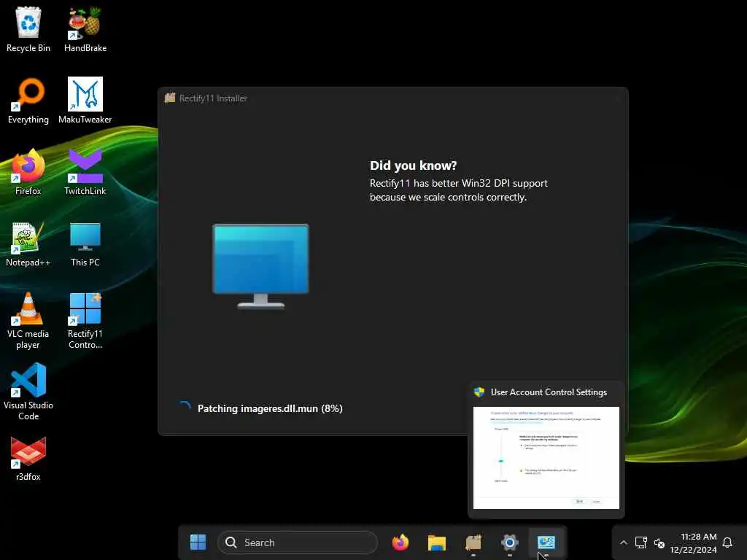Open File Explorer from the taskbar
The height and width of the screenshot is (560, 747).
click(436, 542)
